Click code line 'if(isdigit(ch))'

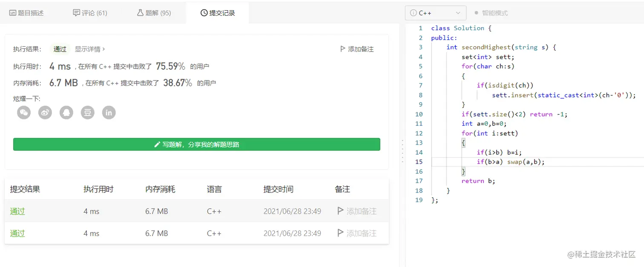[505, 85]
